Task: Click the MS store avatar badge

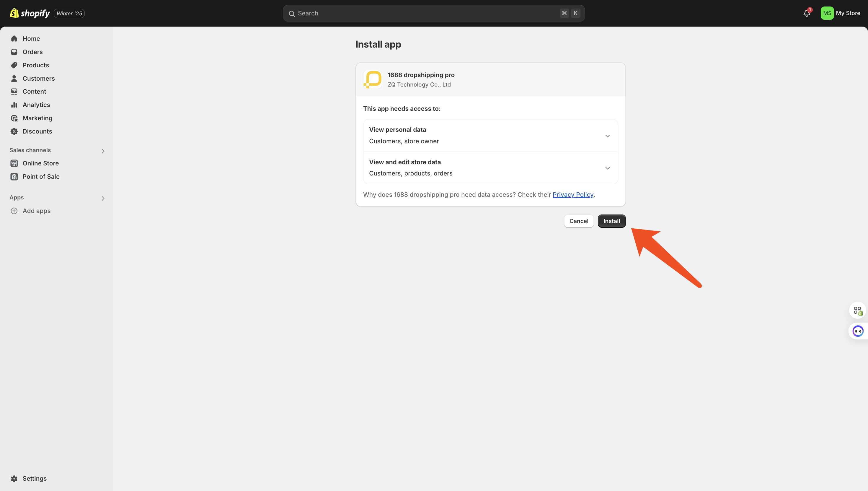Action: (x=827, y=13)
